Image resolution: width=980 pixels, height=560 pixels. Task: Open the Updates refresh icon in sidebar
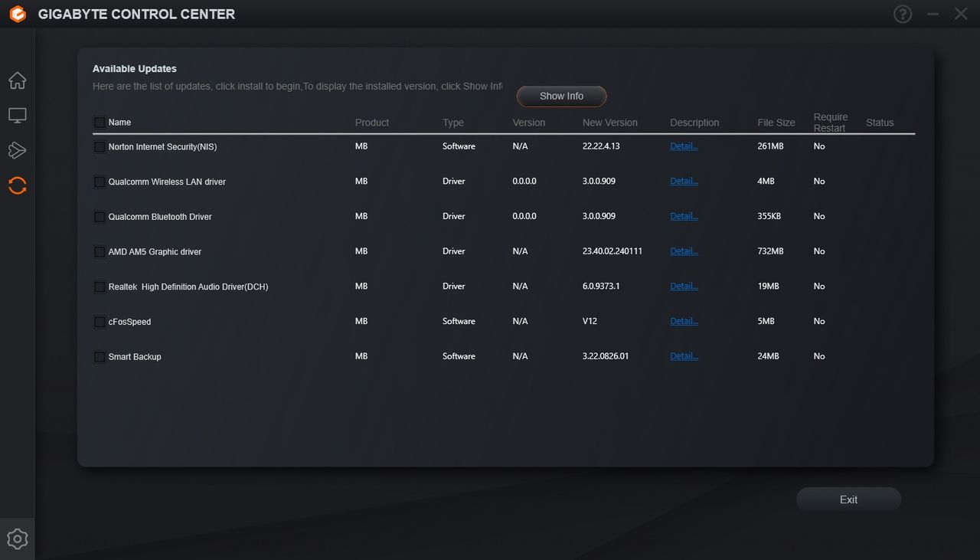coord(17,185)
